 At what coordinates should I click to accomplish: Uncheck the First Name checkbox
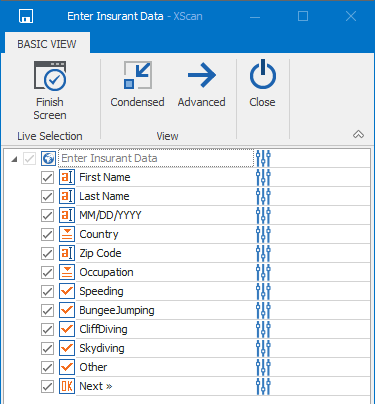47,177
